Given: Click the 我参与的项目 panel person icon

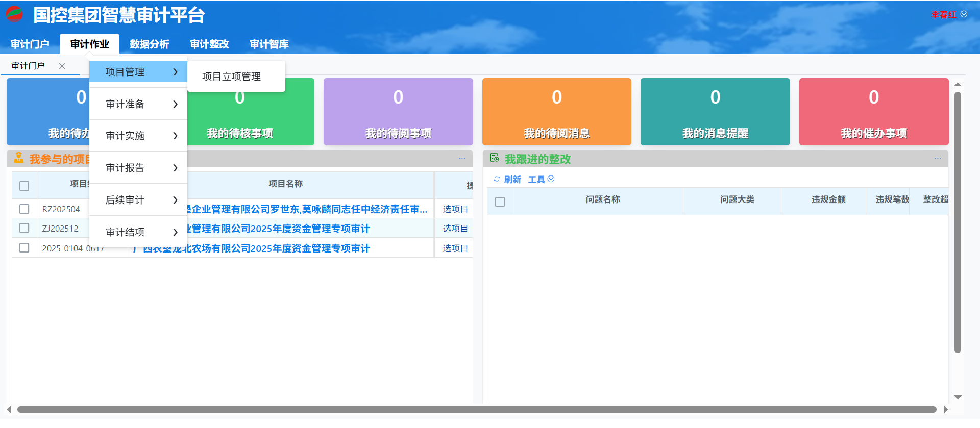Looking at the screenshot, I should (x=19, y=158).
